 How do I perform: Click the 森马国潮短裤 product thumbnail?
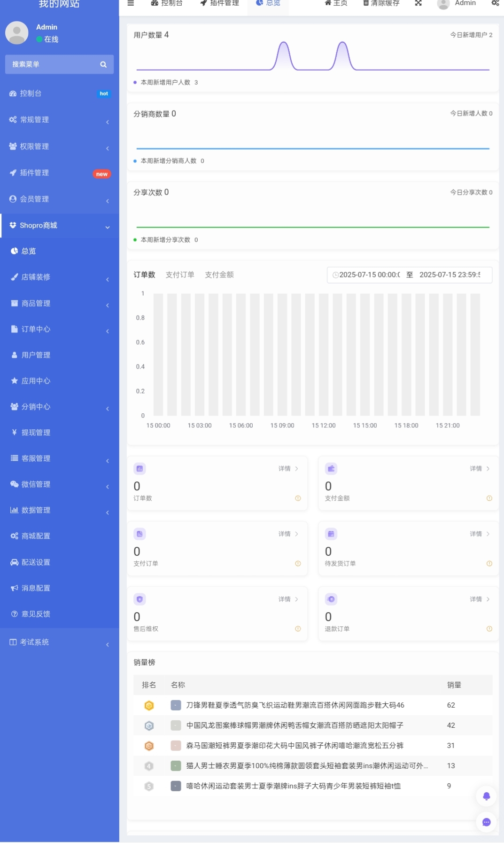point(176,746)
